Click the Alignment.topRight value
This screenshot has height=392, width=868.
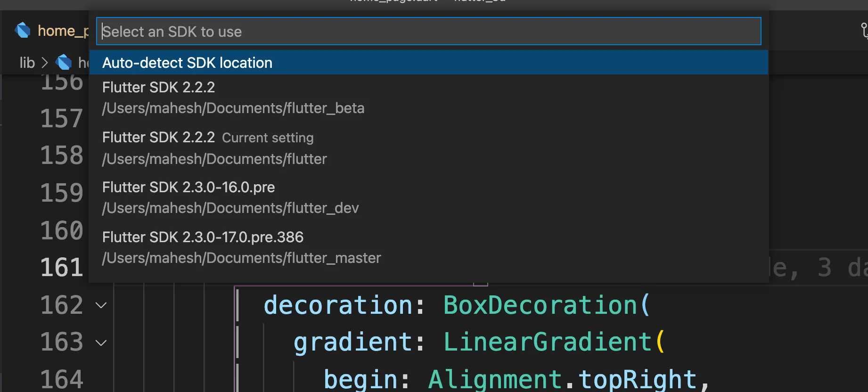563,379
